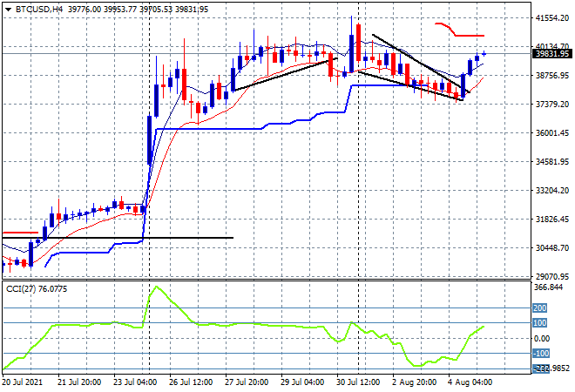Click the 366.844 CCI scale maximum
The width and height of the screenshot is (575, 392).
click(548, 287)
